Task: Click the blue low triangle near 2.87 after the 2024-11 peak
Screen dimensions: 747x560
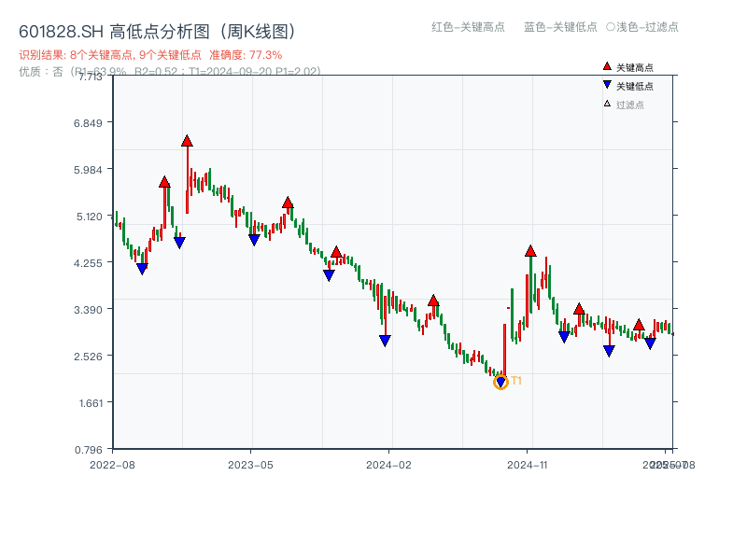Action: (x=564, y=337)
